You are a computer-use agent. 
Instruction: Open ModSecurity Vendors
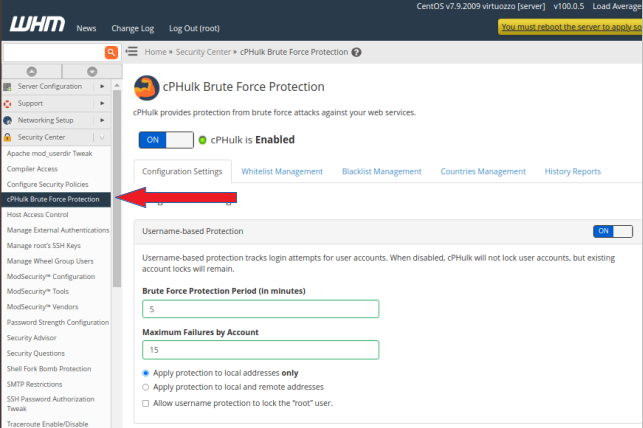point(42,307)
